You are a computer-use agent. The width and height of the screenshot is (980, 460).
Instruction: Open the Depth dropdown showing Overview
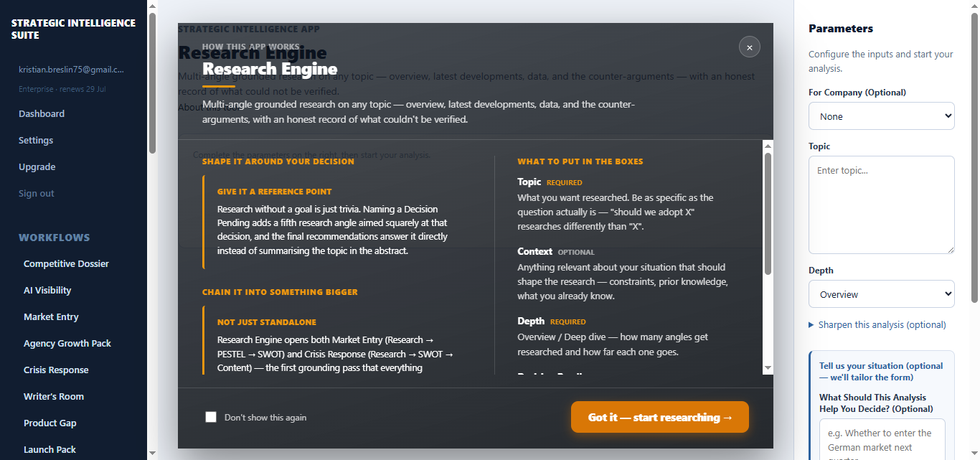coord(881,294)
